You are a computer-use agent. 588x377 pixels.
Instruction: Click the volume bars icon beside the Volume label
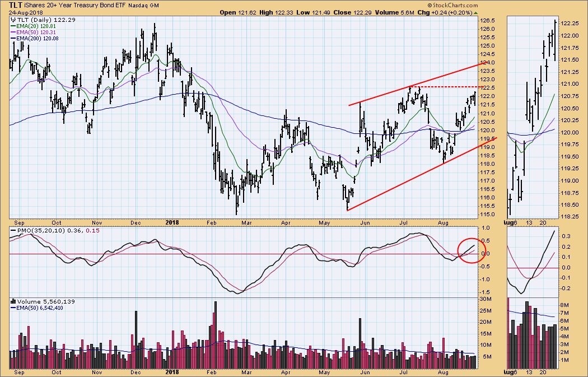click(x=13, y=301)
